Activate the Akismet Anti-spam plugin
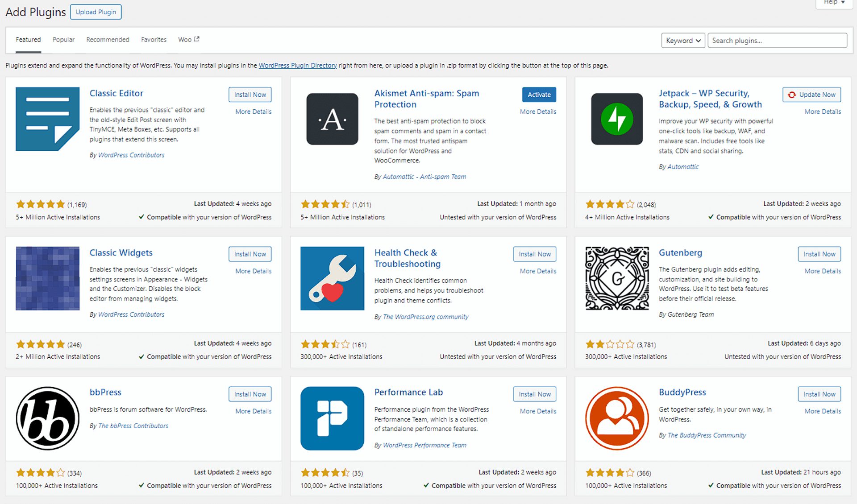 [x=539, y=95]
